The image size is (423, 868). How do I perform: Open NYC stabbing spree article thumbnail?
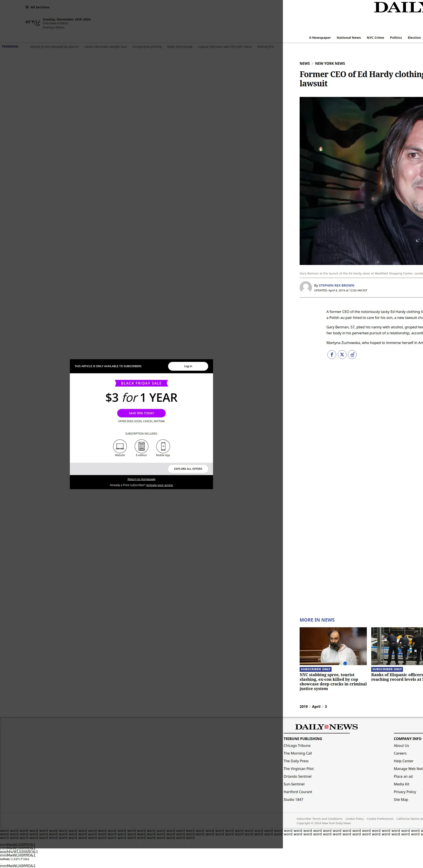coord(333,646)
